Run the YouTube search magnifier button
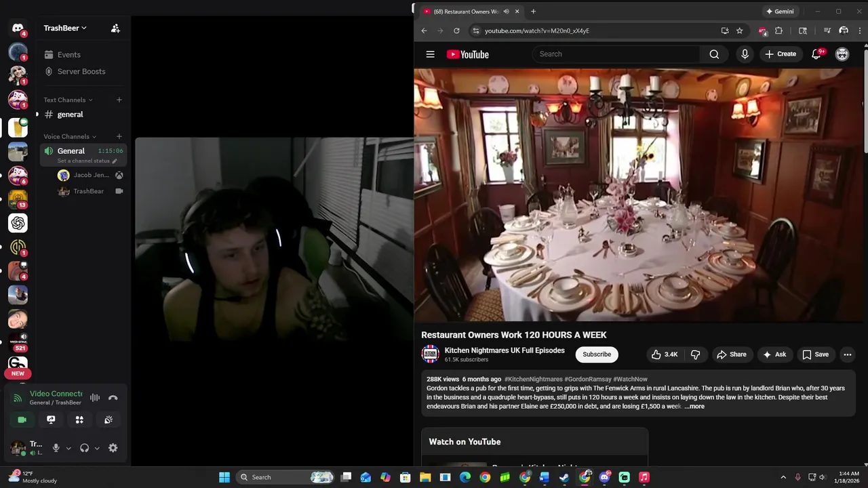This screenshot has height=488, width=868. click(714, 54)
